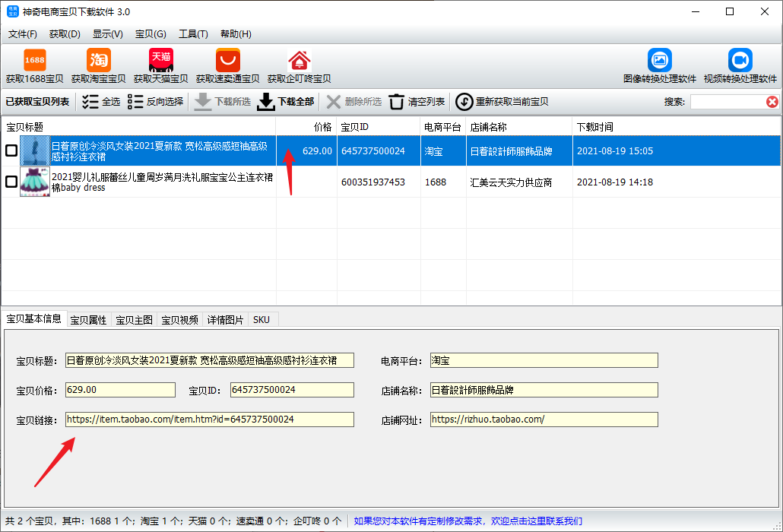Open 图像转换处理软件 icon

tap(660, 60)
